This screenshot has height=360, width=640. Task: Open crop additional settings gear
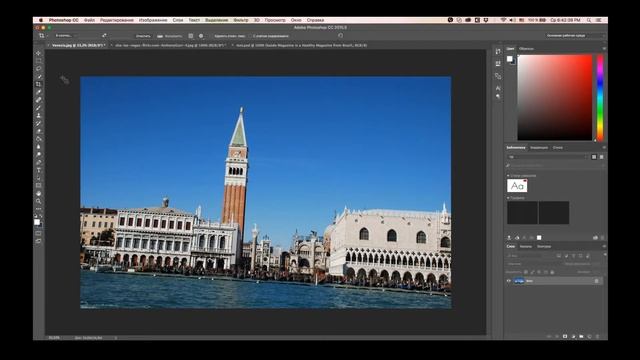tap(201, 36)
